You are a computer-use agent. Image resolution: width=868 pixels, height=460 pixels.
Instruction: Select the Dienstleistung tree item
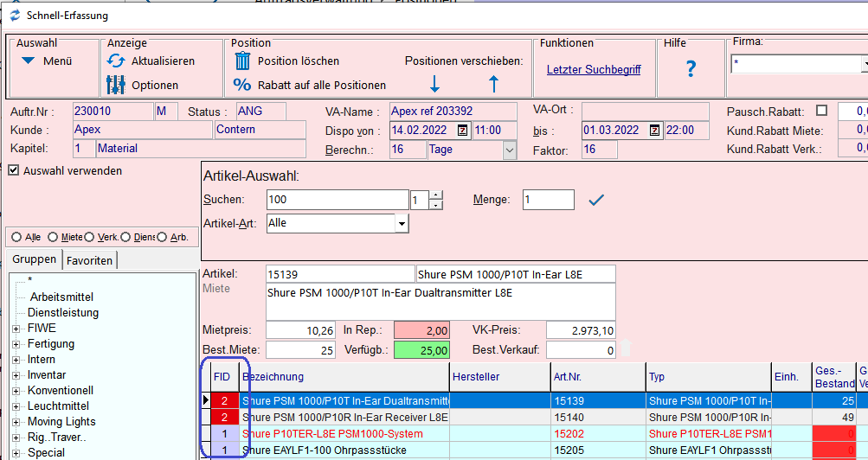[x=63, y=312]
